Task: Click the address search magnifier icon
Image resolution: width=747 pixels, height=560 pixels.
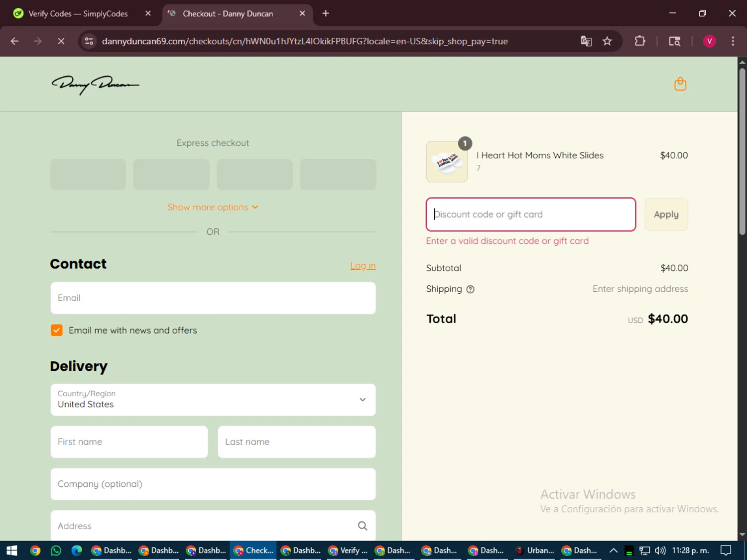Action: (x=363, y=526)
